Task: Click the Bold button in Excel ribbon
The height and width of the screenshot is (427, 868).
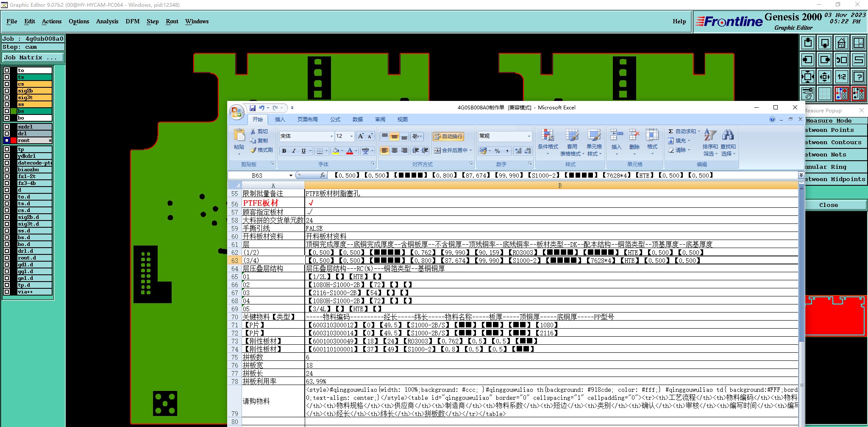Action: click(284, 151)
